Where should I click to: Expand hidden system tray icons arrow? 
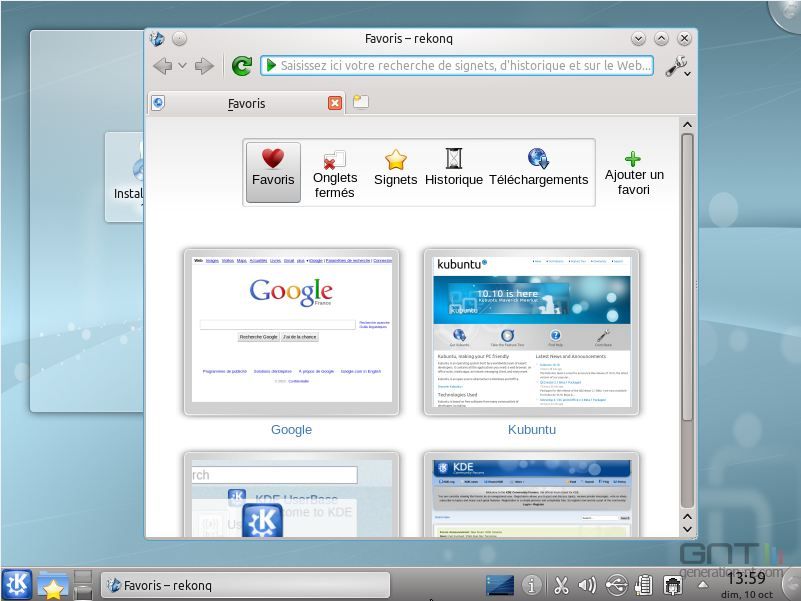(703, 585)
